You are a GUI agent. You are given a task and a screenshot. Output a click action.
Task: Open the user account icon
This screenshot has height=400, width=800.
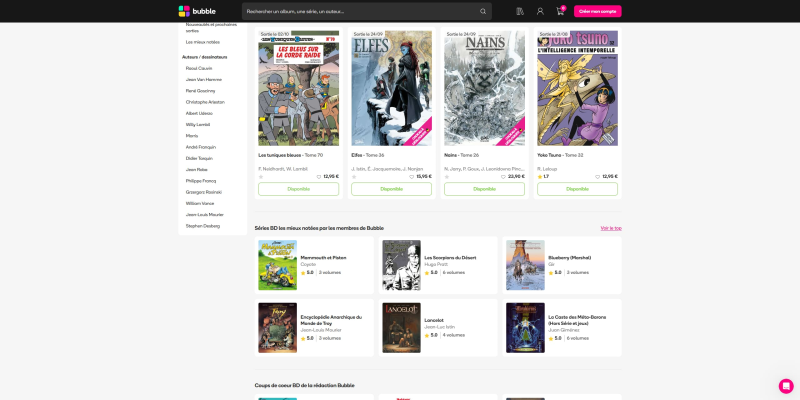pyautogui.click(x=540, y=11)
